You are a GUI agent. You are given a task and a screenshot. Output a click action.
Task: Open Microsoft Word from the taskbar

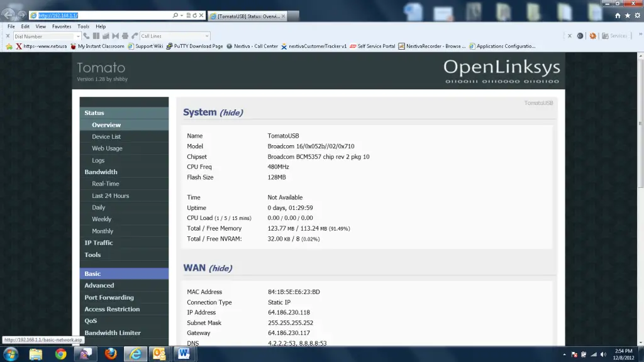click(184, 354)
